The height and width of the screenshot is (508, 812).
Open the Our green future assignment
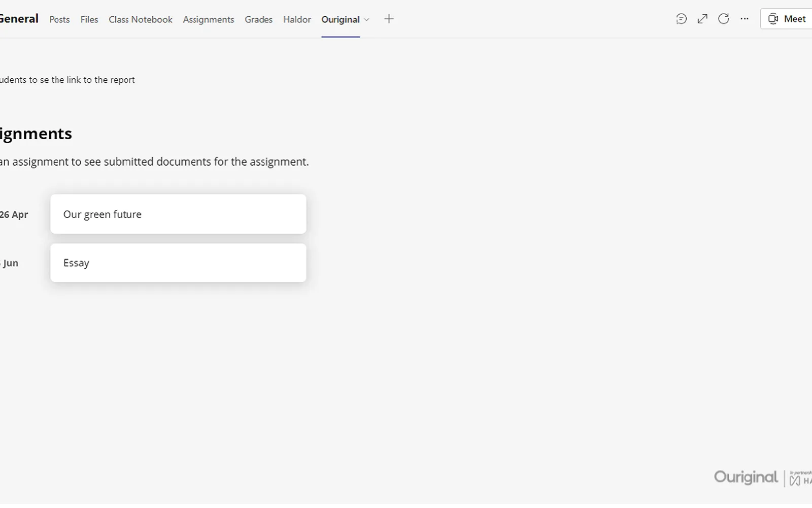[x=178, y=214]
